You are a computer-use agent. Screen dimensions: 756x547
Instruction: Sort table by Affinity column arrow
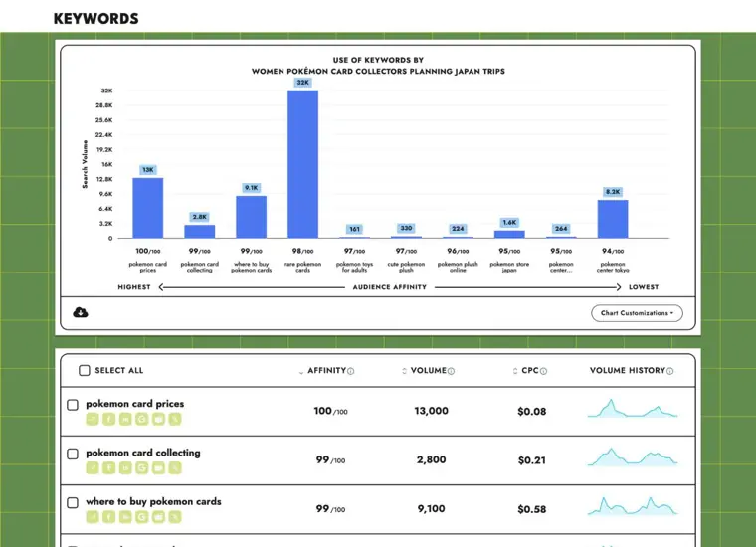coord(301,372)
